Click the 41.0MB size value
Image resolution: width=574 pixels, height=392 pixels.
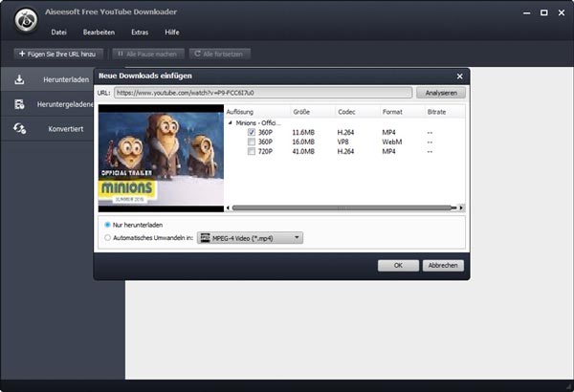click(303, 151)
